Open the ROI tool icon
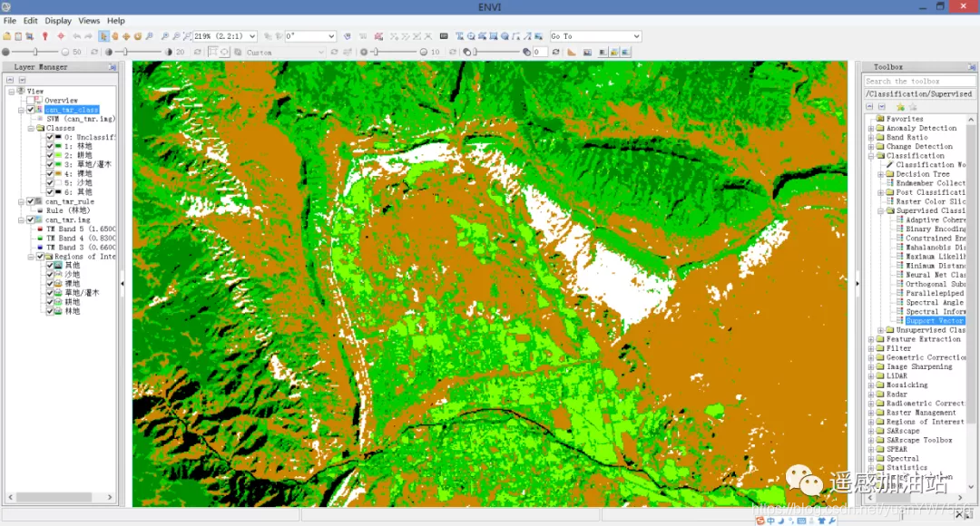Image resolution: width=980 pixels, height=526 pixels. (378, 36)
